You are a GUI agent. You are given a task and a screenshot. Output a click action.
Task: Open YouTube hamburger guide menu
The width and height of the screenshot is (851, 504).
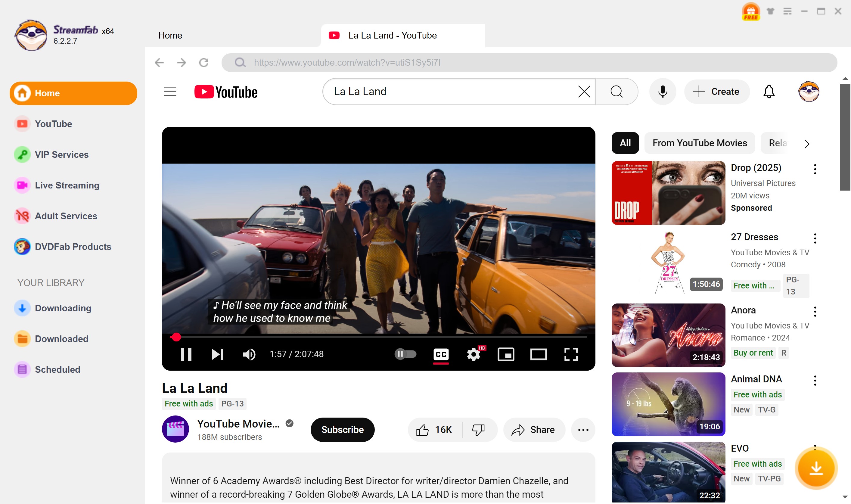(170, 91)
